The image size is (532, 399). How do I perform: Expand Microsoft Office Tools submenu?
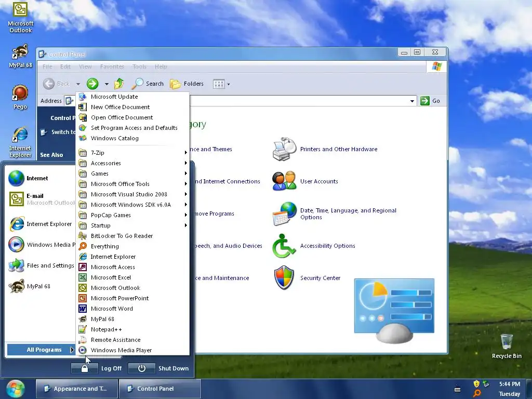[132, 184]
